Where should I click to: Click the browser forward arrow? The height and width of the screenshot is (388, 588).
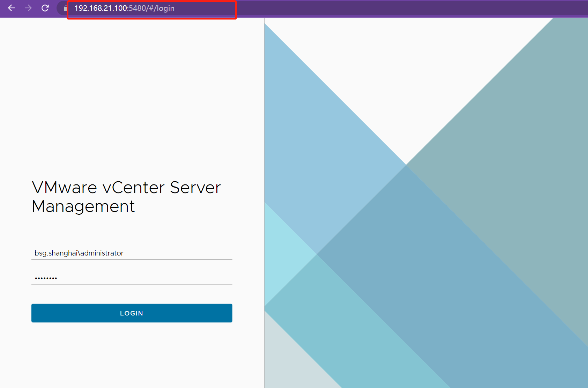(x=28, y=8)
